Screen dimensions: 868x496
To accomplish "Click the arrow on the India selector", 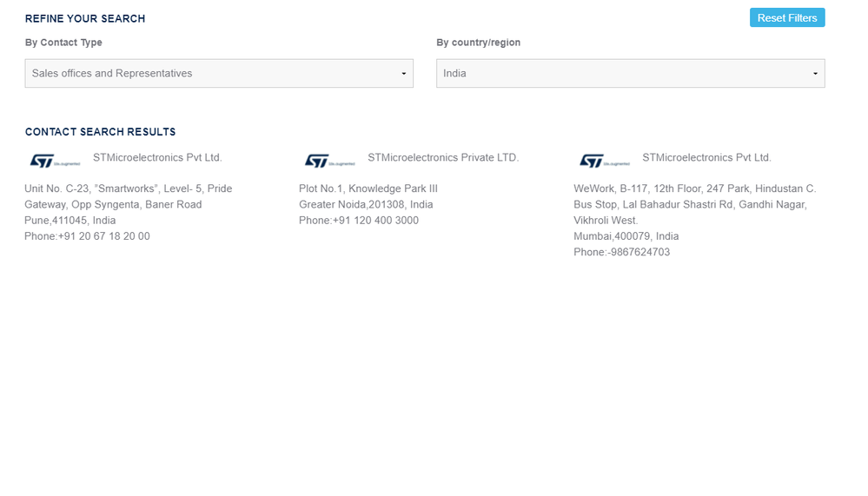I will click(x=815, y=74).
